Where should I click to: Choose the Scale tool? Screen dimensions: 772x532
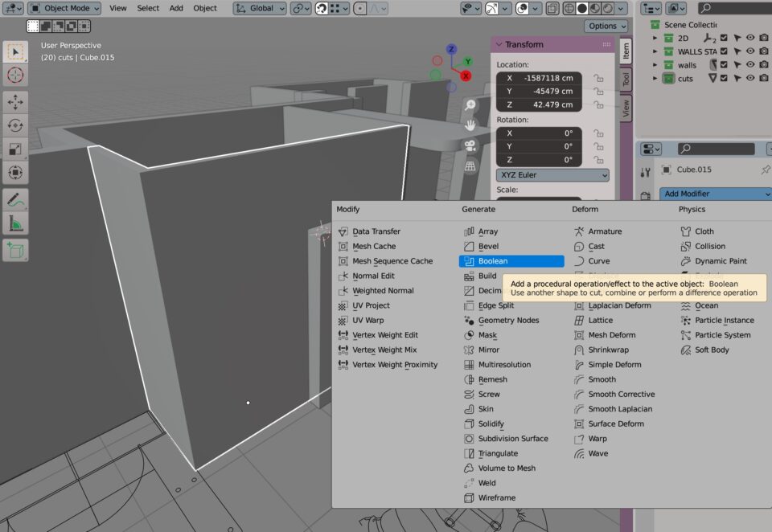tap(15, 149)
